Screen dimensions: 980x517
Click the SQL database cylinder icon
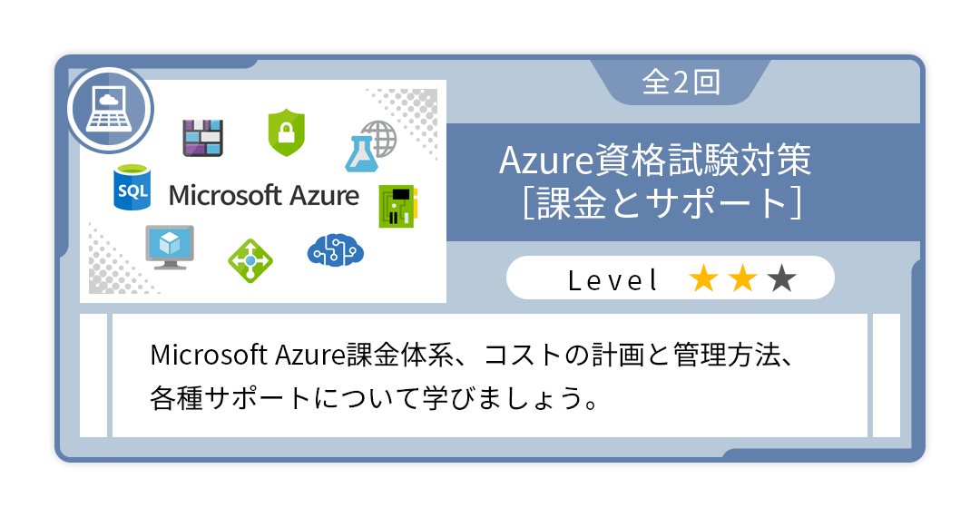pos(132,188)
